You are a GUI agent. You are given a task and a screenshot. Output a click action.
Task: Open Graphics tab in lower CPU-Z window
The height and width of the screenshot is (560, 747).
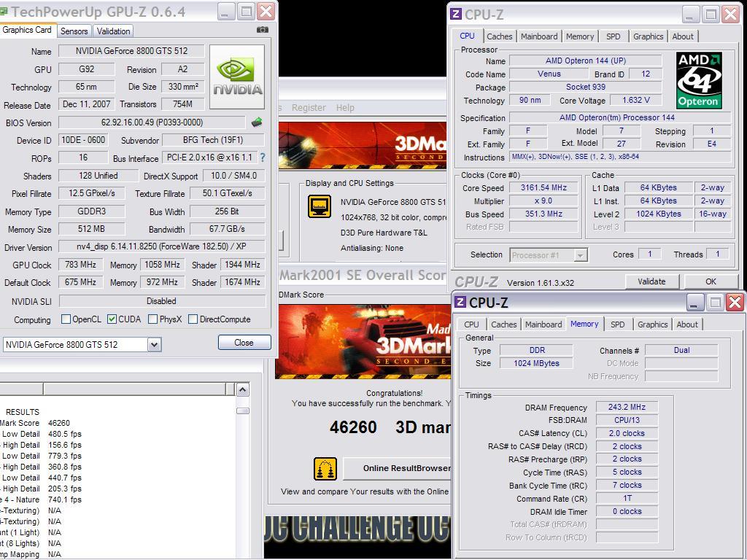(652, 324)
